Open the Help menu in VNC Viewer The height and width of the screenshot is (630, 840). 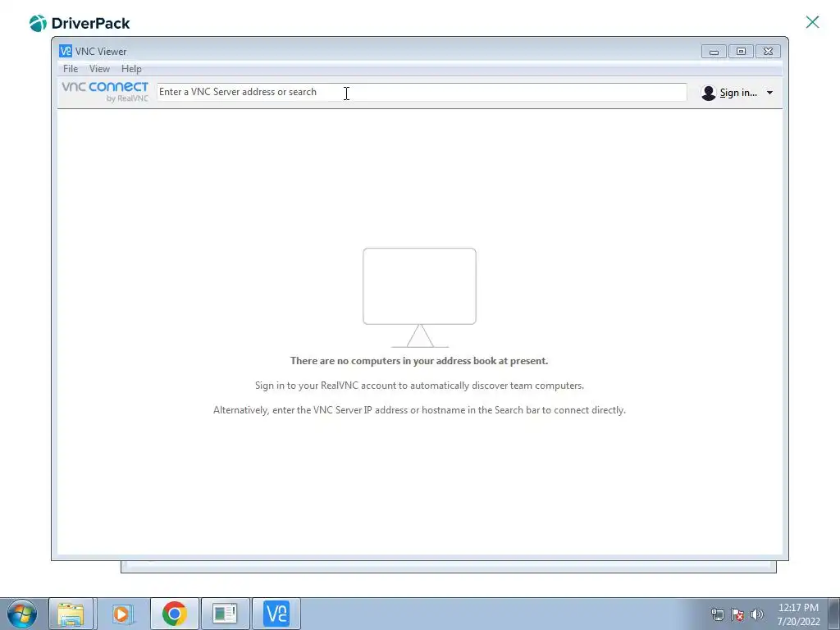point(131,69)
